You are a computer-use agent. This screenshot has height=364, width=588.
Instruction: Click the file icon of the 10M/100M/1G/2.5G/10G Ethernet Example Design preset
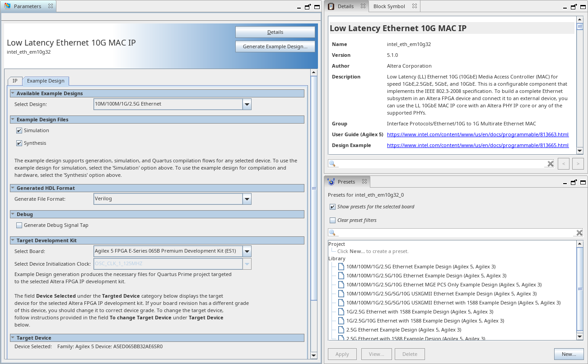(x=341, y=276)
